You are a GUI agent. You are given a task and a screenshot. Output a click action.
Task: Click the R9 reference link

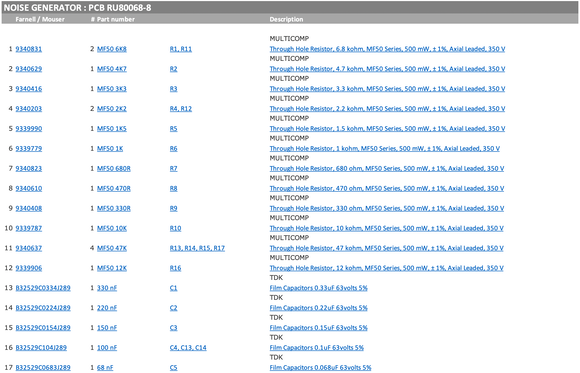coord(173,209)
